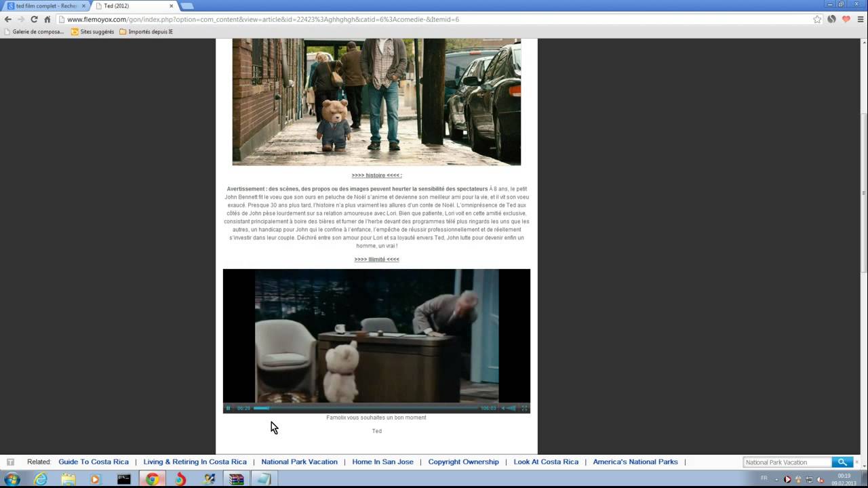Viewport: 868px width, 488px height.
Task: Open WinRAR from the taskbar
Action: [x=235, y=479]
